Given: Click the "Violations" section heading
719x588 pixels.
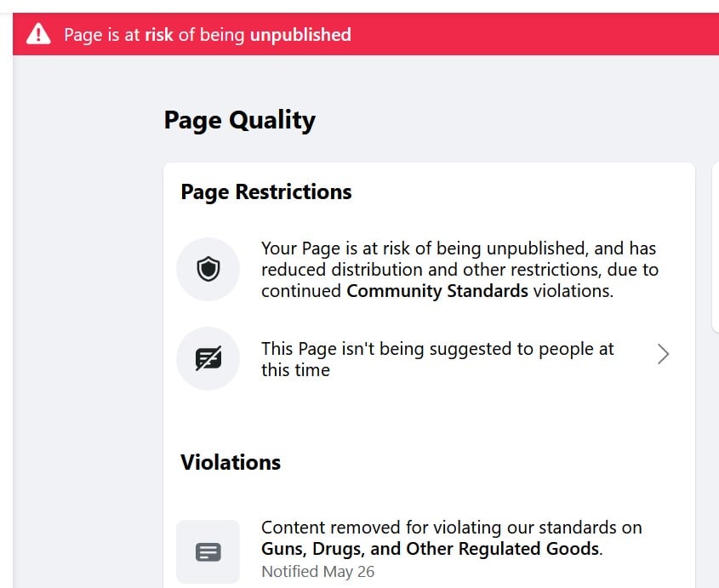Looking at the screenshot, I should click(x=230, y=462).
